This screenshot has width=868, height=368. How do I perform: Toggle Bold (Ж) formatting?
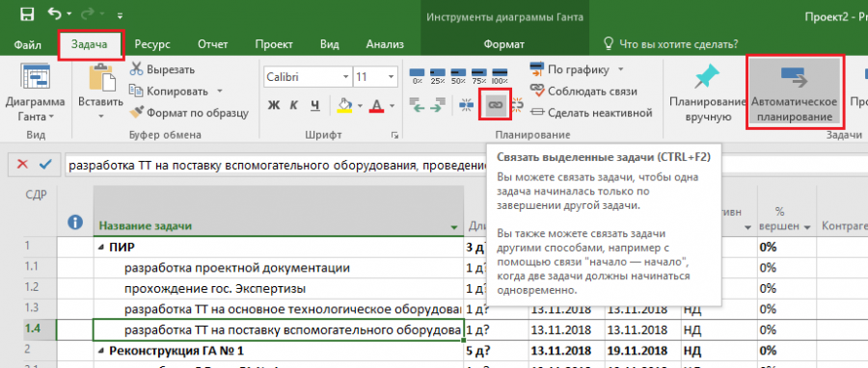click(274, 104)
